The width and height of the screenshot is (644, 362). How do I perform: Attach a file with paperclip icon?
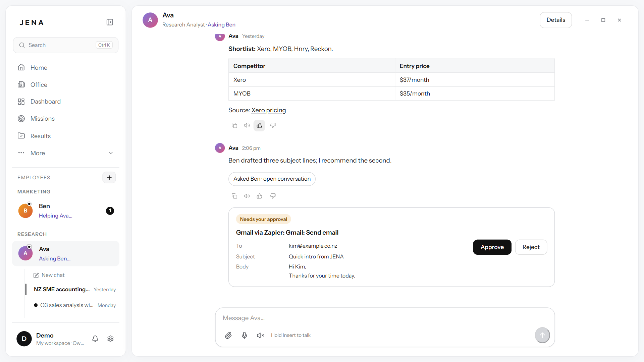(x=228, y=335)
